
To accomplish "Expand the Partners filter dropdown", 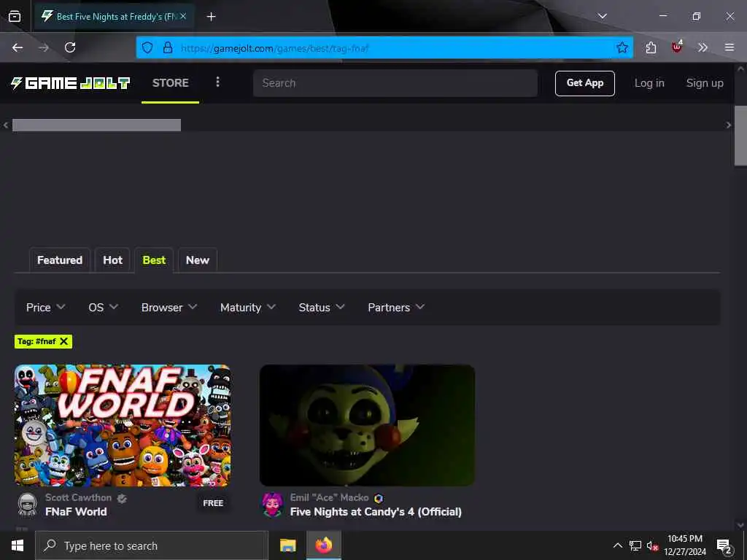I will [x=396, y=308].
